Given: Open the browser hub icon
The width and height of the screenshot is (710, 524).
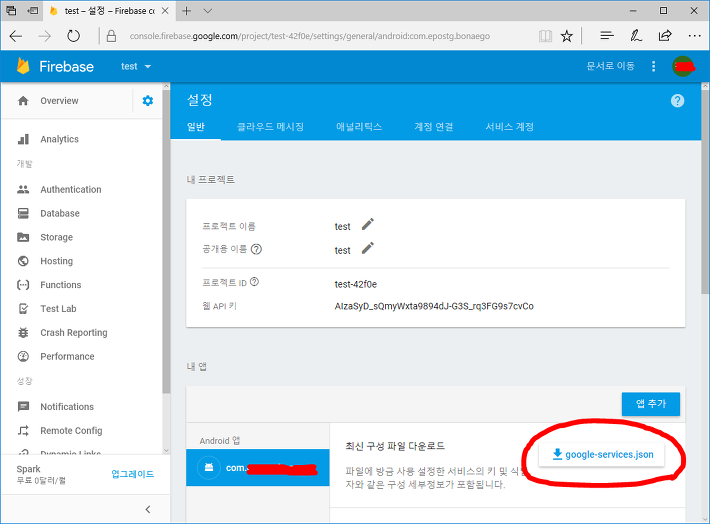Looking at the screenshot, I should pos(607,35).
